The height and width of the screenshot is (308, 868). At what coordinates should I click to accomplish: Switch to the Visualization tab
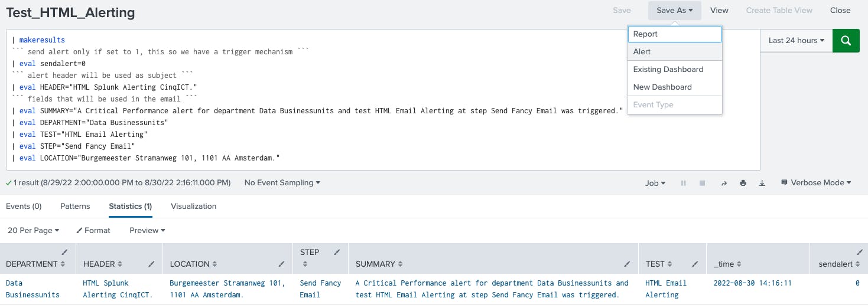point(193,207)
